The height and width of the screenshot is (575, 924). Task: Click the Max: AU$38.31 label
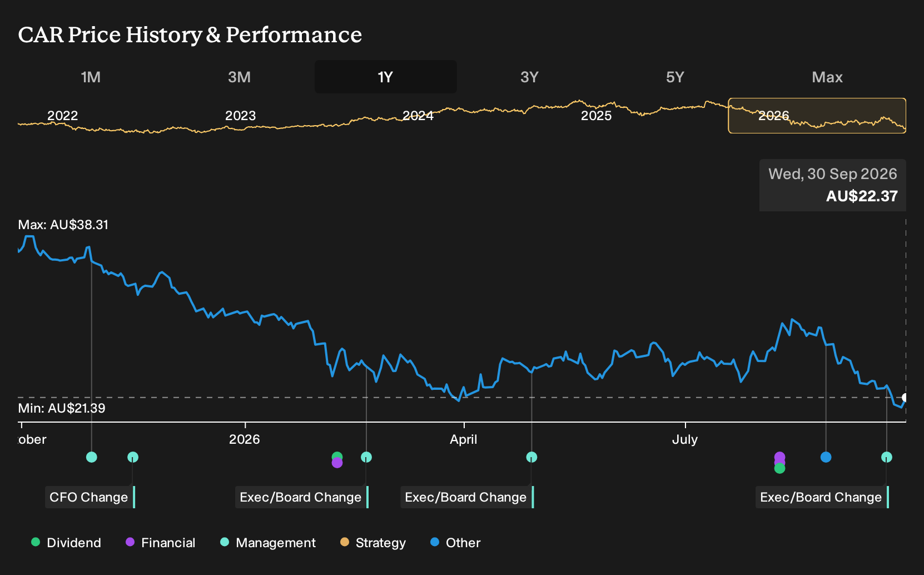point(63,225)
